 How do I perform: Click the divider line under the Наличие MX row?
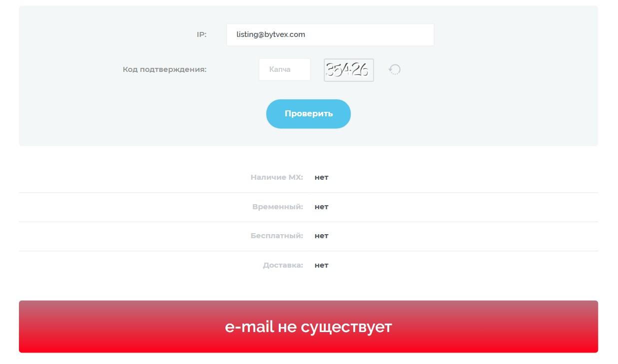point(308,192)
